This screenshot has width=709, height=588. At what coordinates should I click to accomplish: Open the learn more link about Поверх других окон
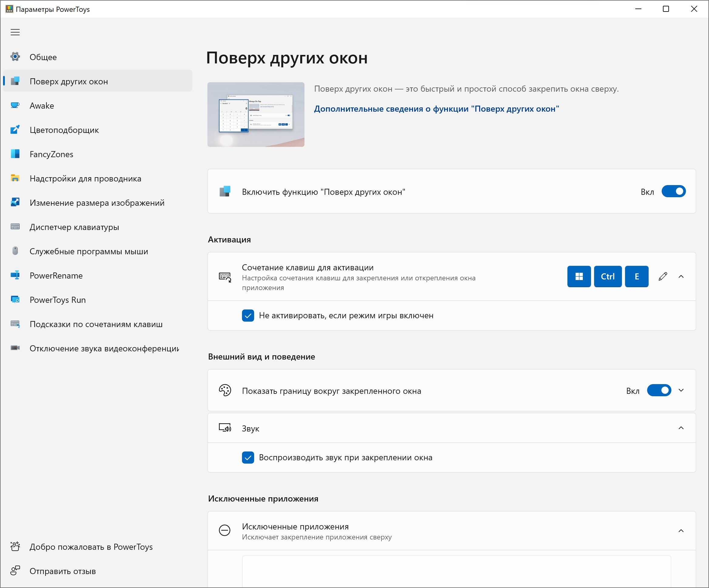437,109
